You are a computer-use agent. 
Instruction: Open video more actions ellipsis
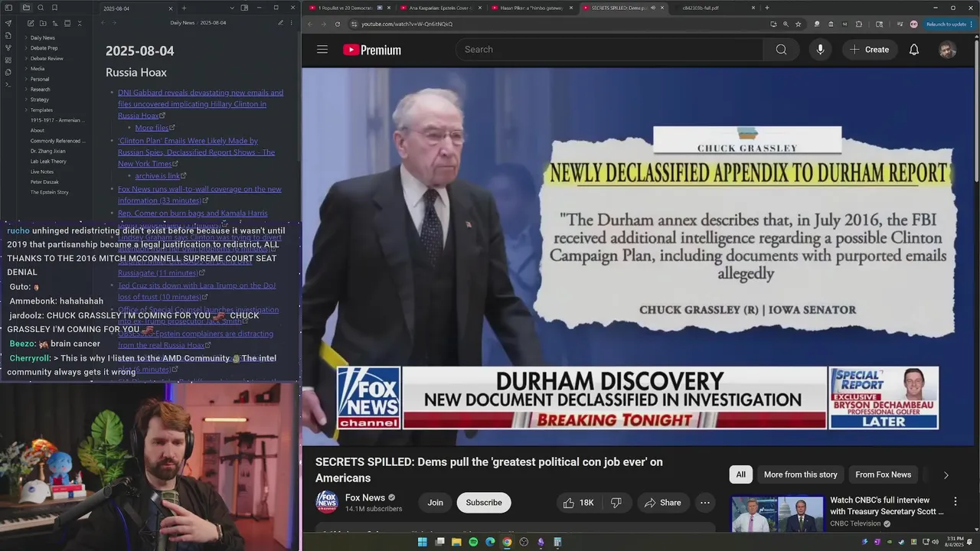click(705, 503)
